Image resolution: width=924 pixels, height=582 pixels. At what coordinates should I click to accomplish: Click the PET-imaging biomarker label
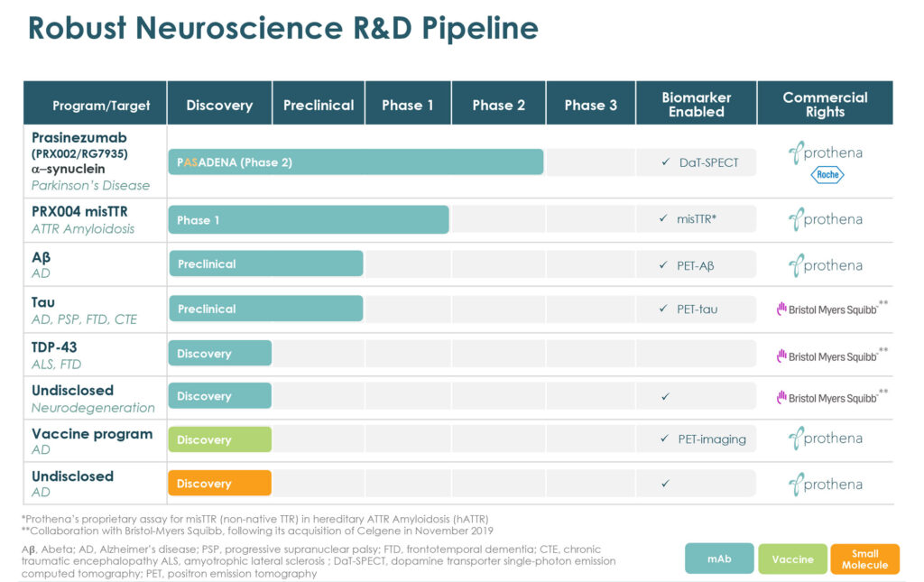click(711, 439)
